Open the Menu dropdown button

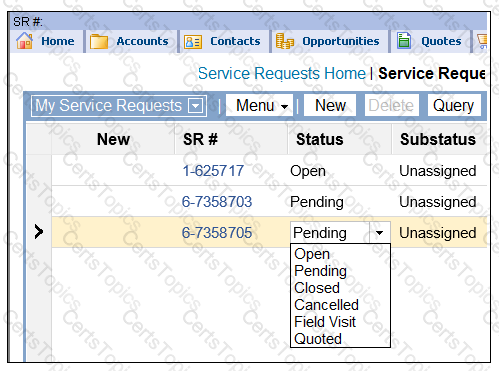(x=259, y=105)
